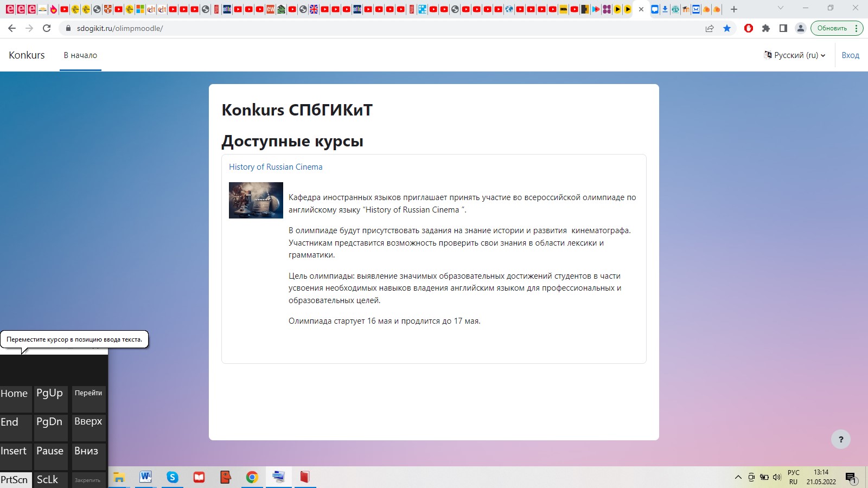The height and width of the screenshot is (488, 868).
Task: Open the tab search chevron
Action: tap(781, 8)
